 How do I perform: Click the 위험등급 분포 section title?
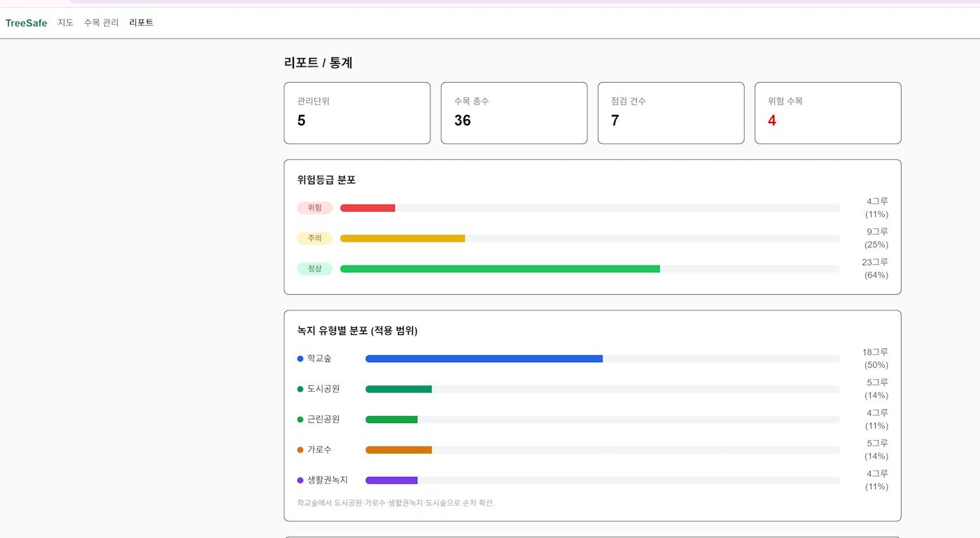326,180
